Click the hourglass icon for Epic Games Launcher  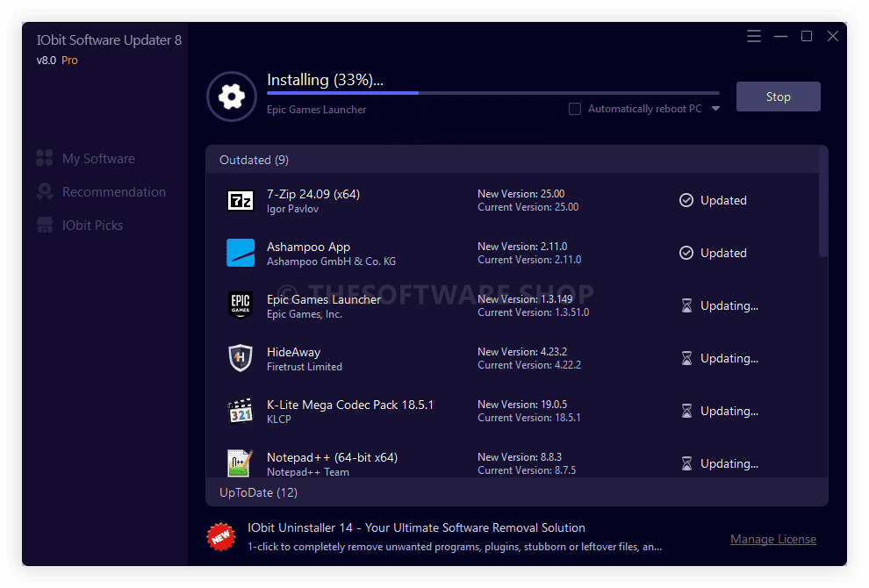pos(686,305)
